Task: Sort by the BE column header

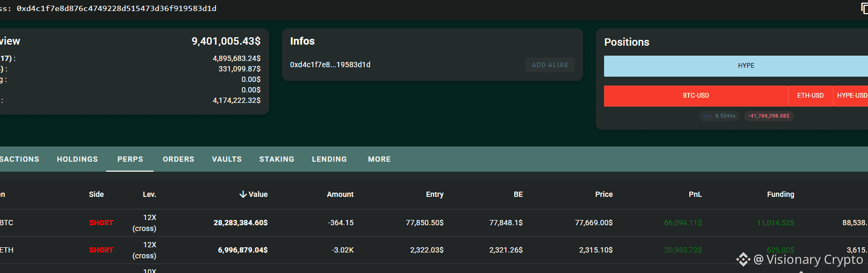Action: click(518, 194)
